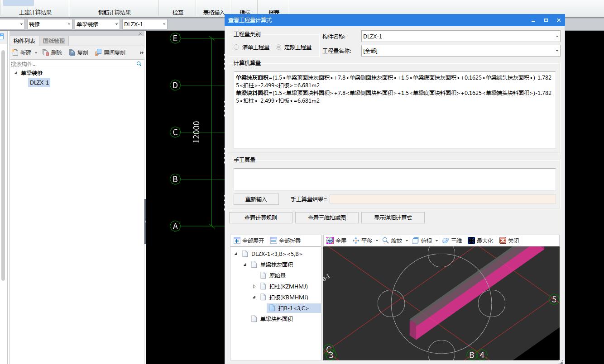This screenshot has width=604, height=364.
Task: Select 单梁块料面积 tree item
Action: click(277, 319)
